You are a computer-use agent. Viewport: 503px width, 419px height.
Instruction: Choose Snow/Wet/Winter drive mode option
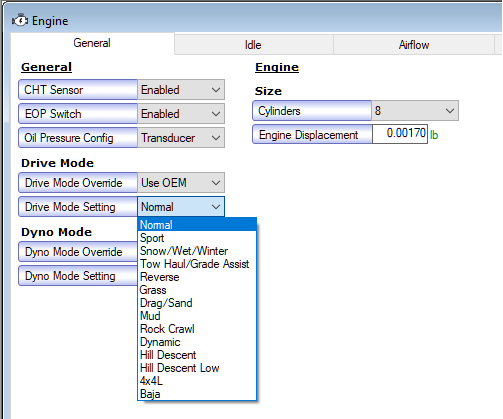pyautogui.click(x=197, y=251)
